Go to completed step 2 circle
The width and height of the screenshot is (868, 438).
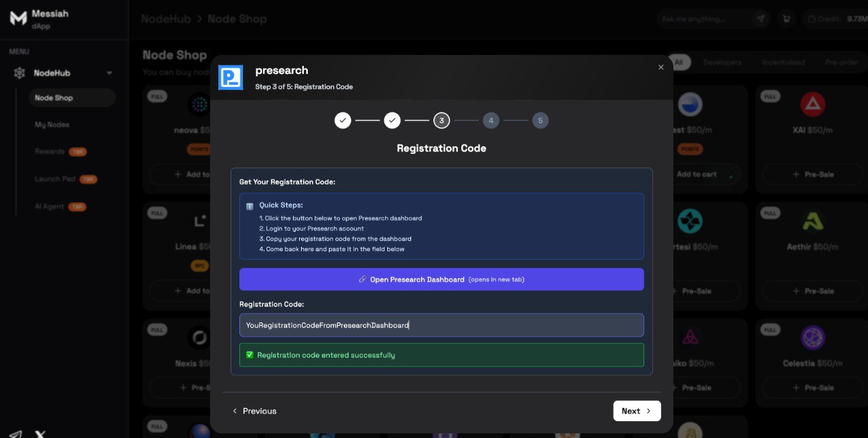click(392, 121)
